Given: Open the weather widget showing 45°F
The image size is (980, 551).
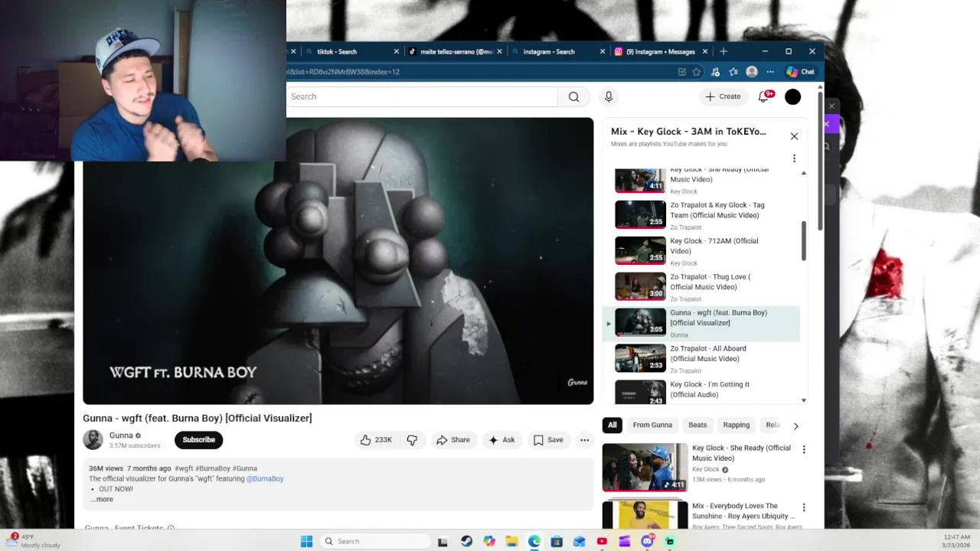Looking at the screenshot, I should point(32,541).
